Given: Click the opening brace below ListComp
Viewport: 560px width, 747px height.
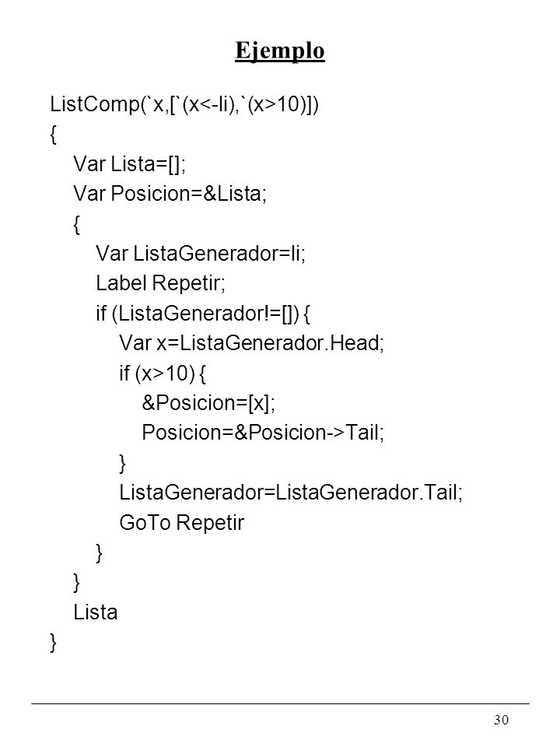Looking at the screenshot, I should [x=54, y=135].
